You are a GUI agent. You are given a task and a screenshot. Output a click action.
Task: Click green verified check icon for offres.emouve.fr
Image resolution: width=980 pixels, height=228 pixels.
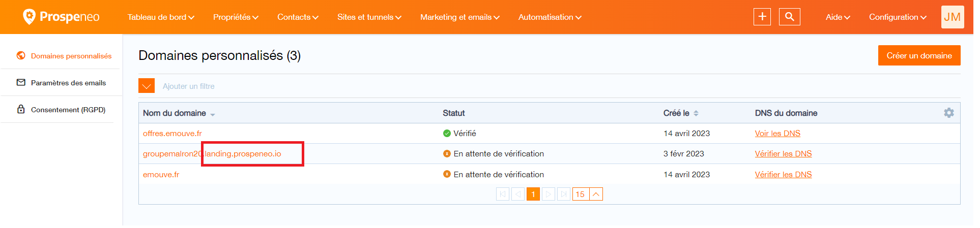click(447, 133)
